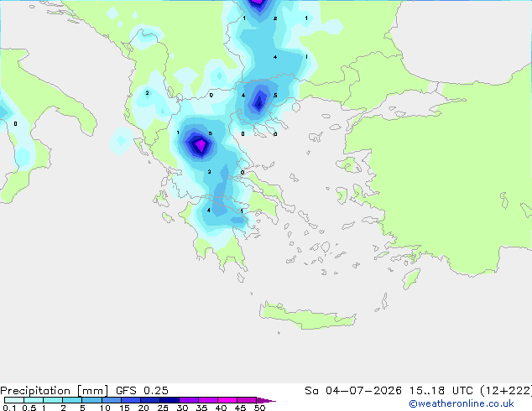
Task: Click the 35–40 mm legend swatch
Action: pos(207,400)
